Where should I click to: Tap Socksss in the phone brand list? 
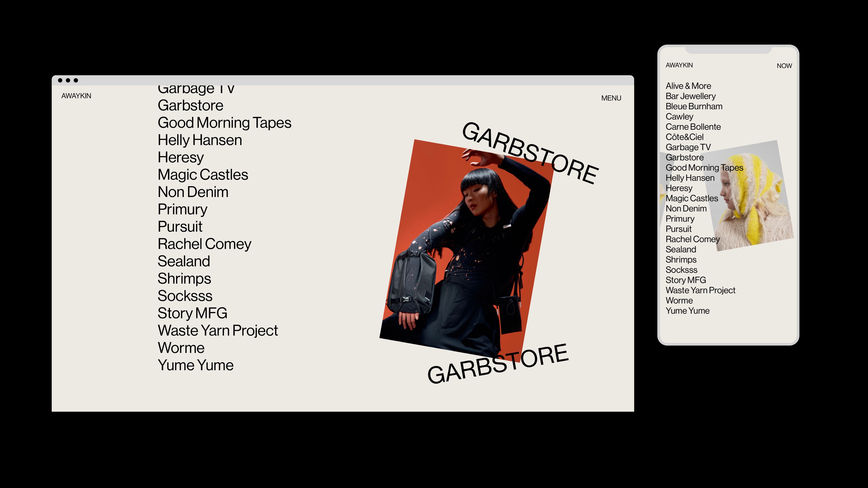[x=681, y=270]
